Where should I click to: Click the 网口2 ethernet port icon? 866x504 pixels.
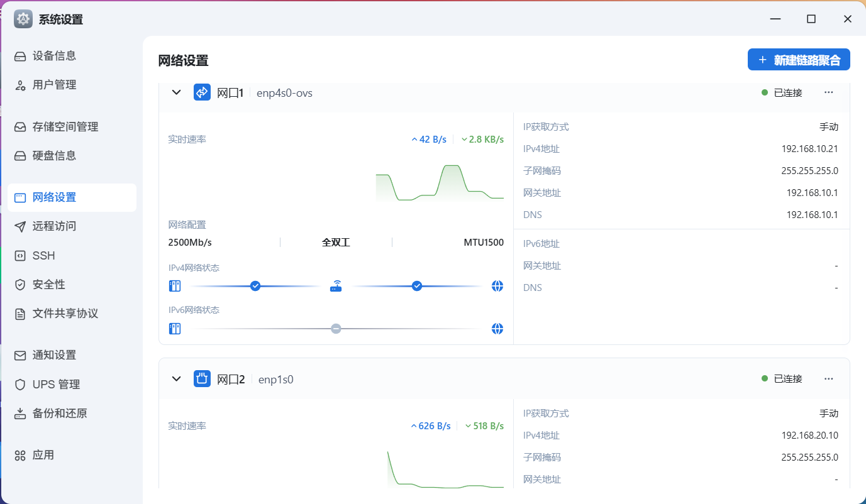202,379
